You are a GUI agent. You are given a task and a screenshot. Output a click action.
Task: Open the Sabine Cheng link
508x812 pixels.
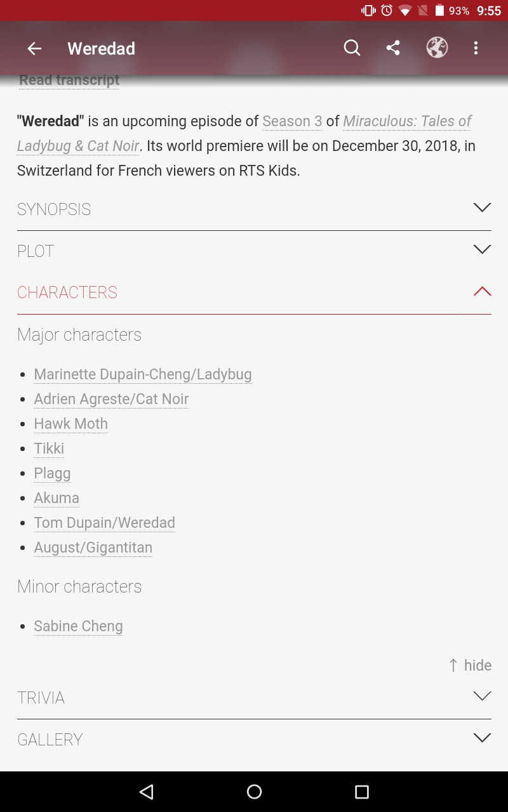[79, 626]
